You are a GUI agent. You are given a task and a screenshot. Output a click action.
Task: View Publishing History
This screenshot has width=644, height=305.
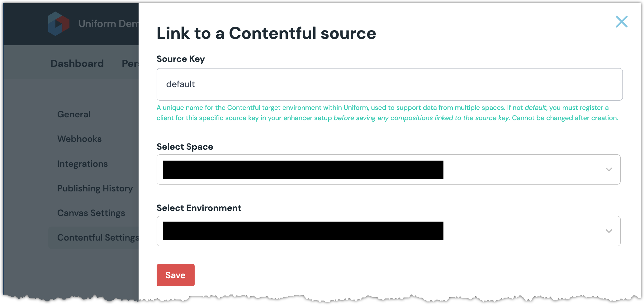(x=95, y=188)
